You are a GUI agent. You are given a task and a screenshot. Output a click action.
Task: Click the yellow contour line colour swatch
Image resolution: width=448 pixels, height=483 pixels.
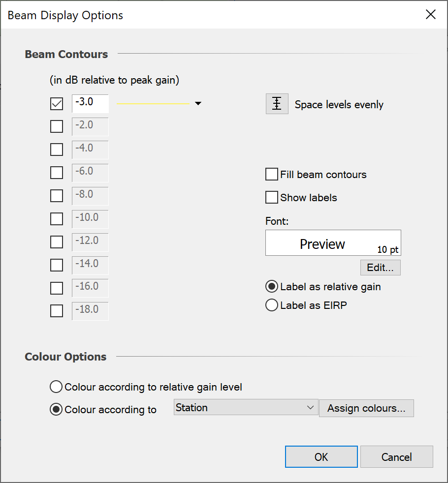pyautogui.click(x=153, y=104)
